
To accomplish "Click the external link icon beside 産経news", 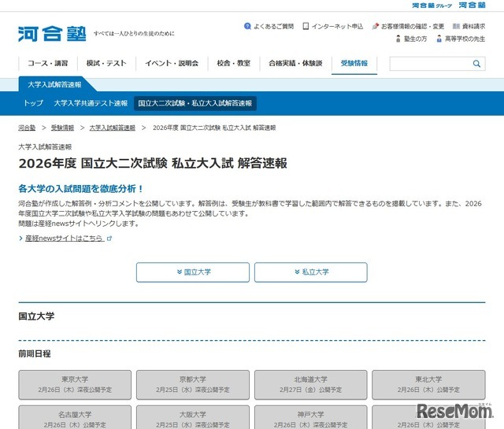I will click(109, 239).
